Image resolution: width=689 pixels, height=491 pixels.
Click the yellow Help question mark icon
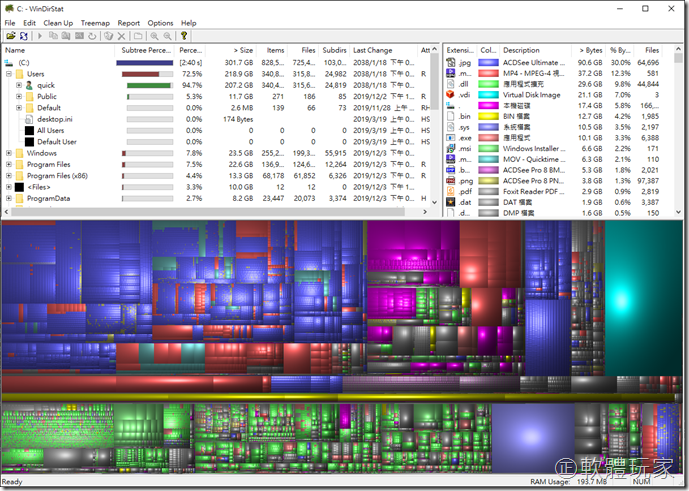click(184, 36)
